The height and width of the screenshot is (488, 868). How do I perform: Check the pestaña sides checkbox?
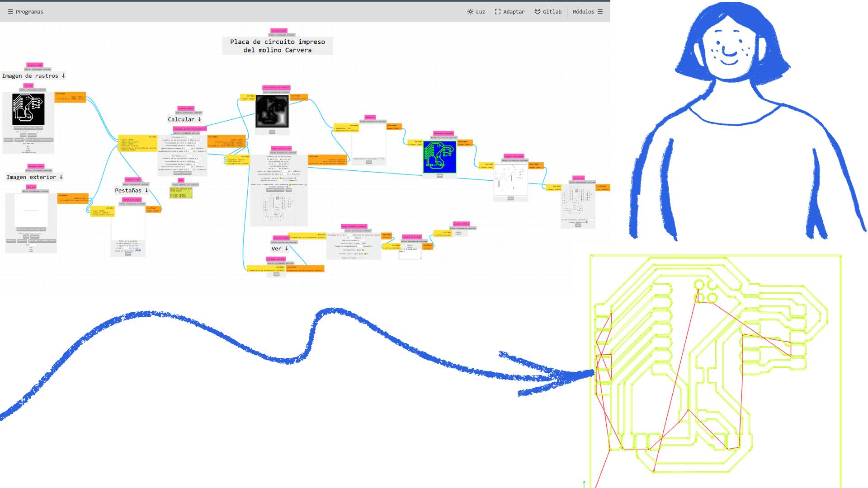tap(137, 250)
